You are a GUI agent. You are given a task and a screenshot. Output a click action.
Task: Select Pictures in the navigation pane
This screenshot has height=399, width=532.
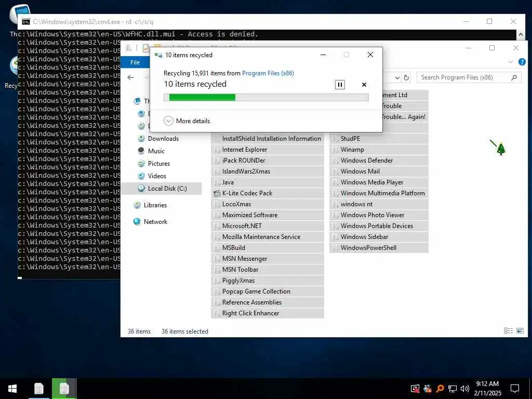[159, 164]
